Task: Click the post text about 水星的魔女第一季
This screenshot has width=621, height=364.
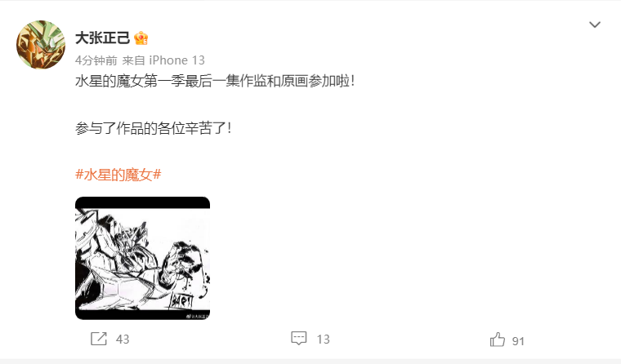Action: point(215,81)
